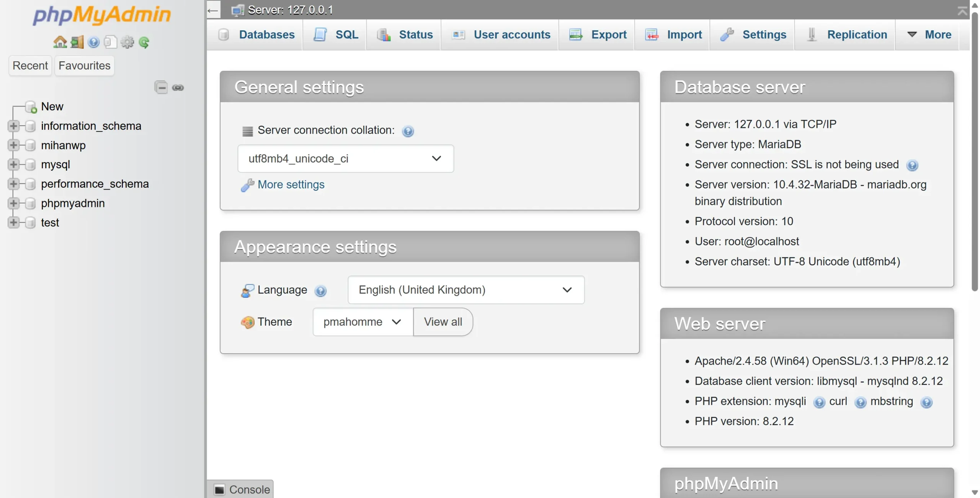Select the Language combo box showing English
Image resolution: width=980 pixels, height=498 pixels.
(x=465, y=290)
